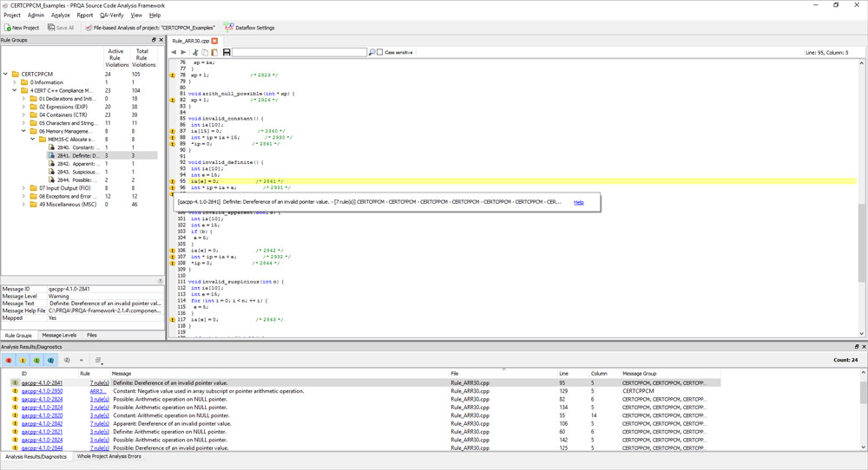Open the qacpp-4.1.0-2950 message ID link
Viewport: 868px width, 470px height.
tap(42, 391)
